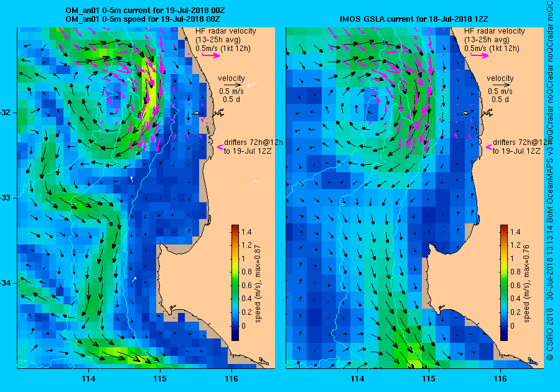Click vertical '© CSIRO 2018' copyright text
This screenshot has height=392, width=560.
pyautogui.click(x=550, y=335)
